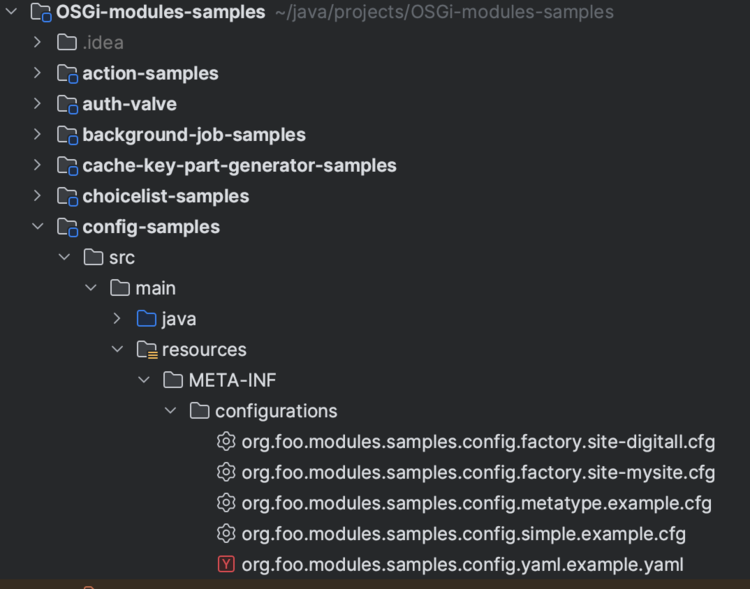This screenshot has width=750, height=589.
Task: Collapse the config-samples module
Action: (38, 227)
